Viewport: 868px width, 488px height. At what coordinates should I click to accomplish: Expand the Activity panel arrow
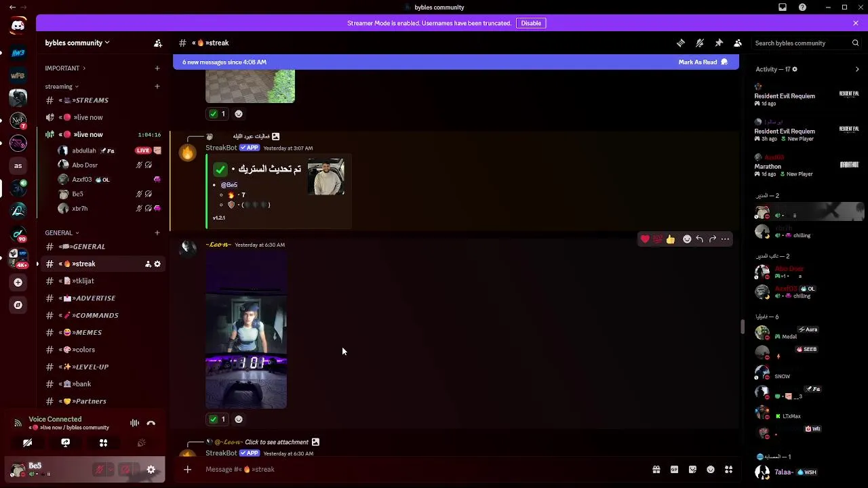(x=857, y=69)
